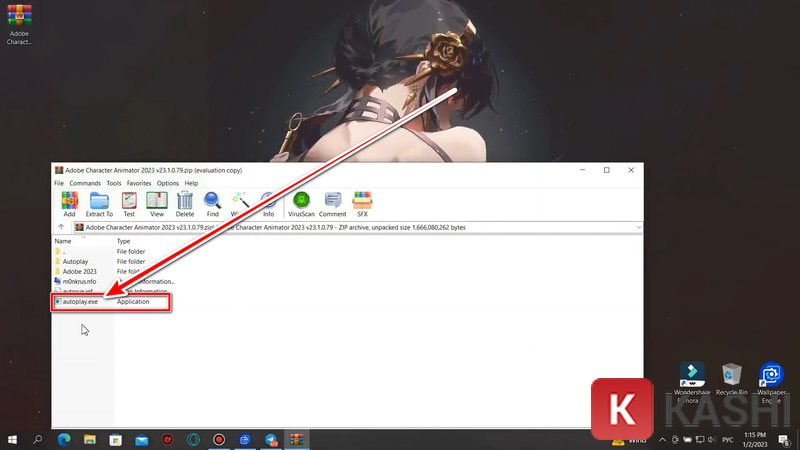Open the Commands menu
The image size is (800, 450).
point(85,183)
